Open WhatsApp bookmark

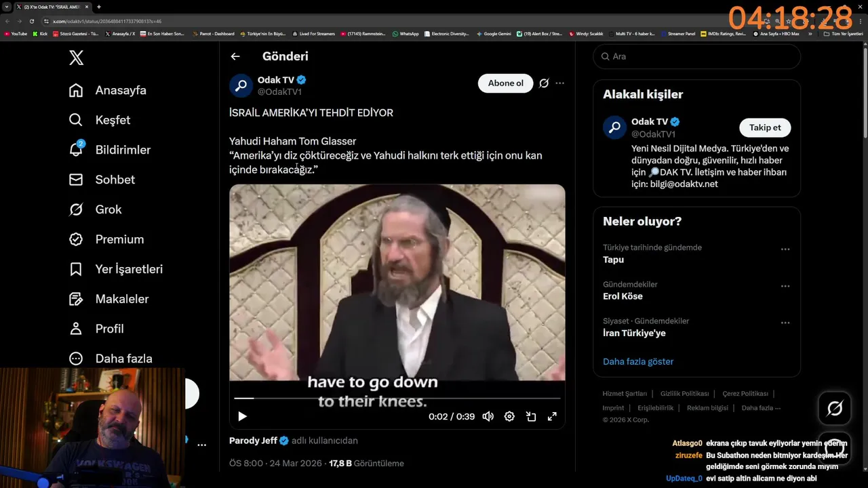(406, 34)
